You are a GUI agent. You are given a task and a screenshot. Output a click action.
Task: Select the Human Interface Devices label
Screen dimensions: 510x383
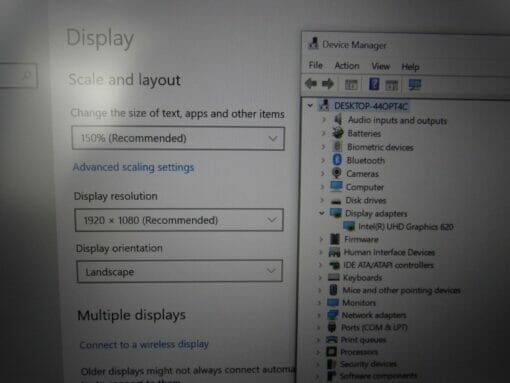pos(389,252)
